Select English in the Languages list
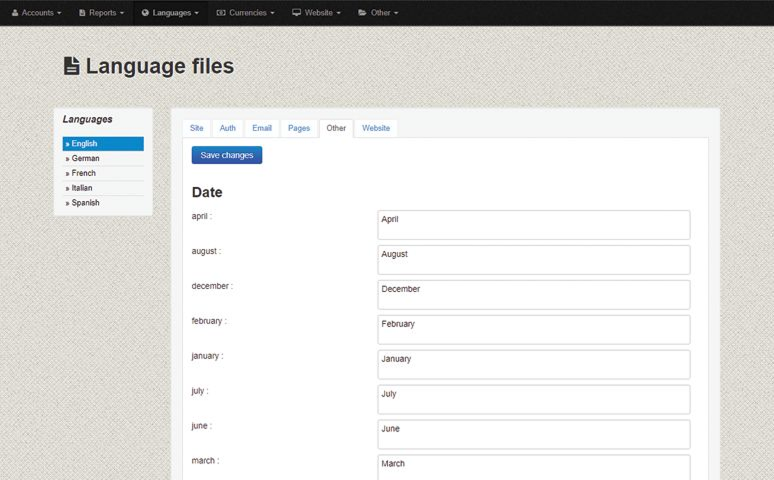This screenshot has width=774, height=480. (x=103, y=144)
